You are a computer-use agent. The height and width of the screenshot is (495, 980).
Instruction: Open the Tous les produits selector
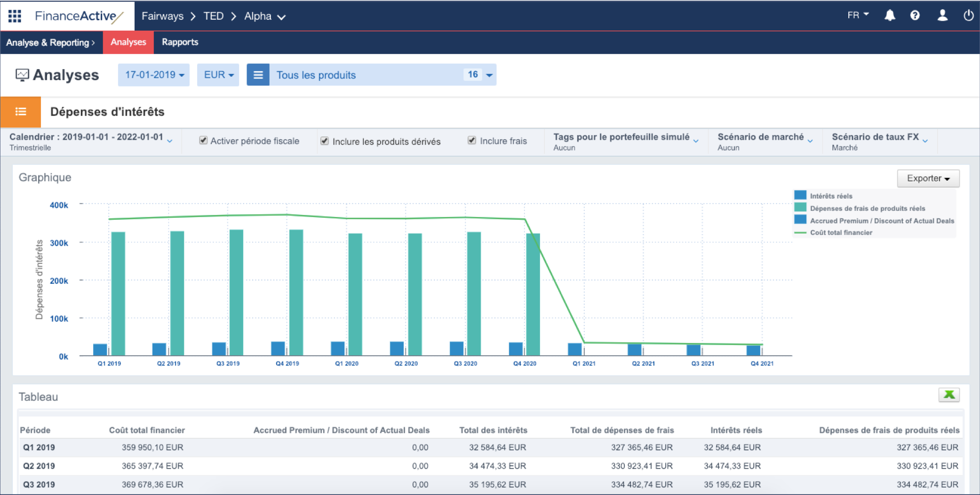pos(316,74)
